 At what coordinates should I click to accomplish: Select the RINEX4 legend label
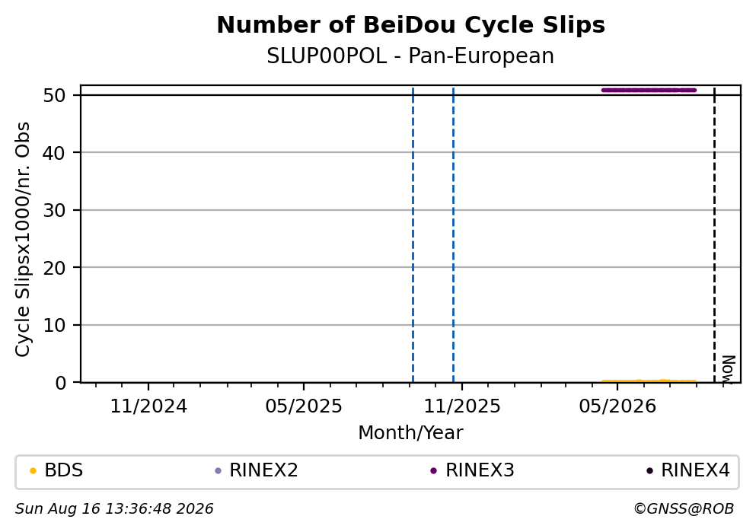coord(695,470)
